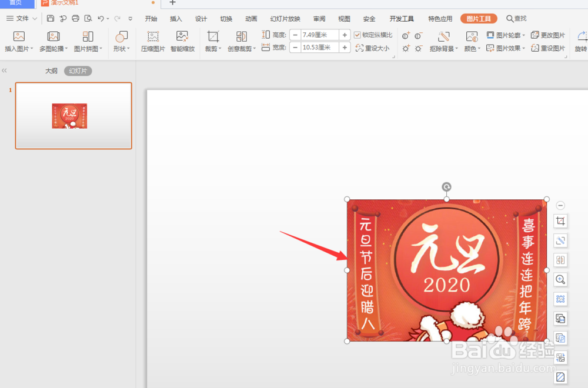Click floating Replace Picture icon
588x388 pixels.
(560, 357)
